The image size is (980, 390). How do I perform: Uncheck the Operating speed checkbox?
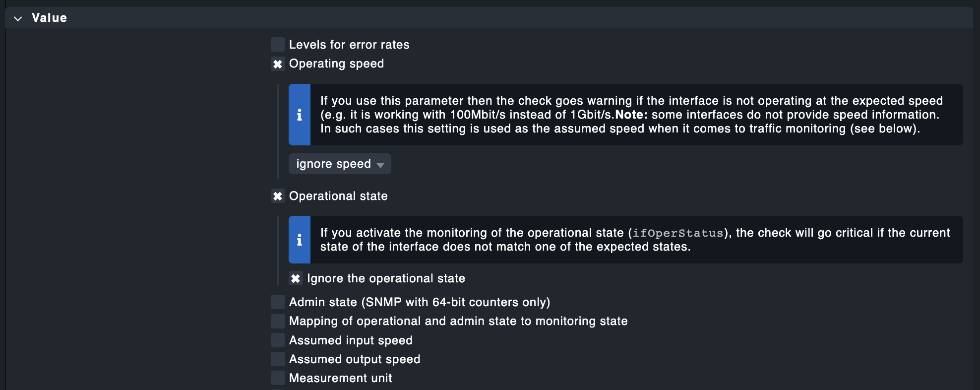click(x=278, y=64)
